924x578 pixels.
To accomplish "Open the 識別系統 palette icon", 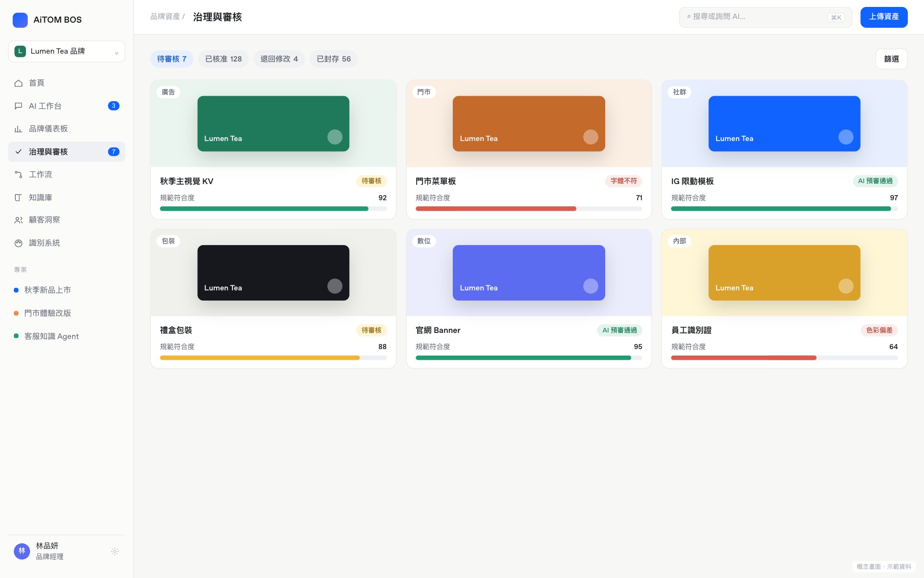I will [18, 243].
